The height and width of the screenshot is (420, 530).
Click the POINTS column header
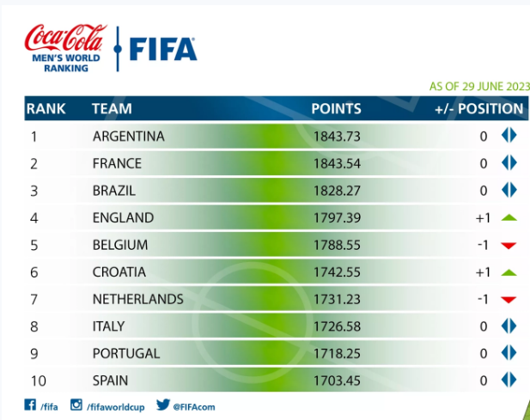pyautogui.click(x=336, y=109)
